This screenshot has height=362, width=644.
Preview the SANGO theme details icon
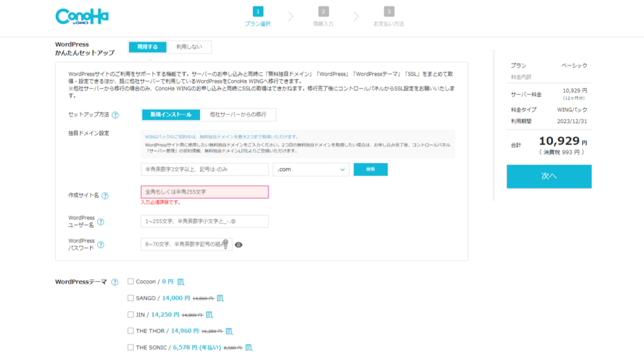point(220,299)
